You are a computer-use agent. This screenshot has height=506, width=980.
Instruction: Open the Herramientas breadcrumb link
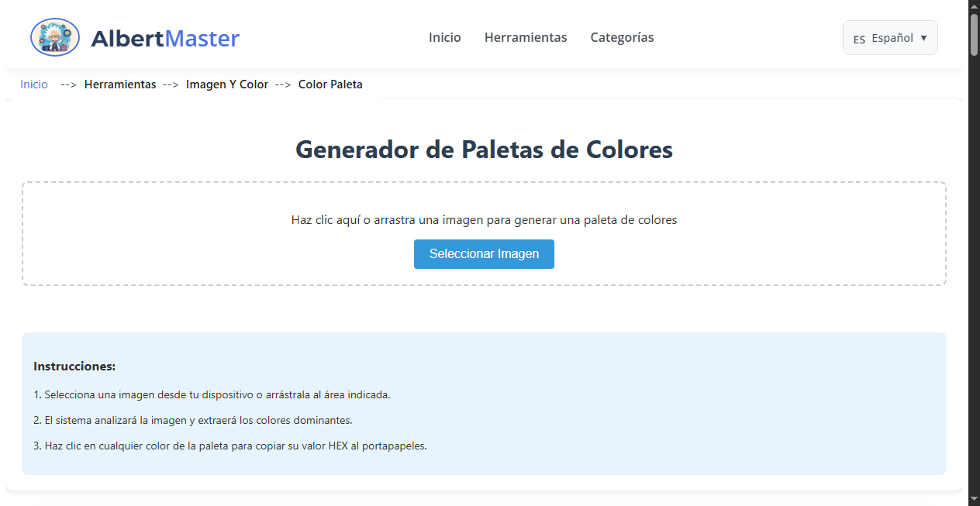pos(120,84)
